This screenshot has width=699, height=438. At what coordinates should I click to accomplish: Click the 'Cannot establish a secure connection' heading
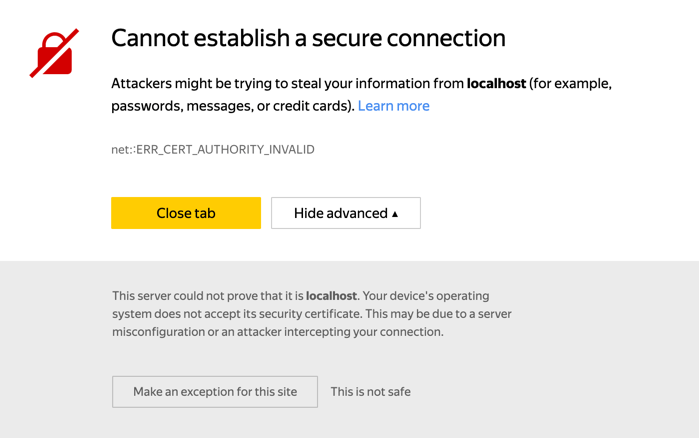pos(308,38)
